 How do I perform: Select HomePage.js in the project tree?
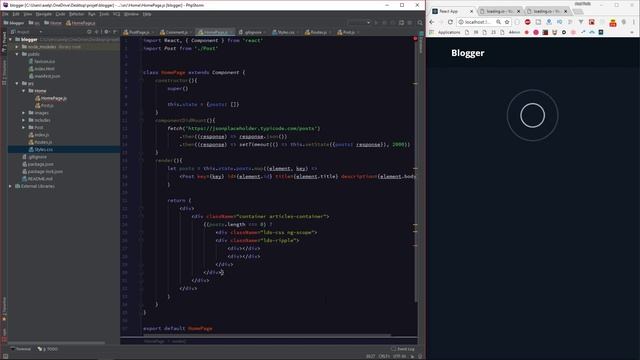click(53, 98)
